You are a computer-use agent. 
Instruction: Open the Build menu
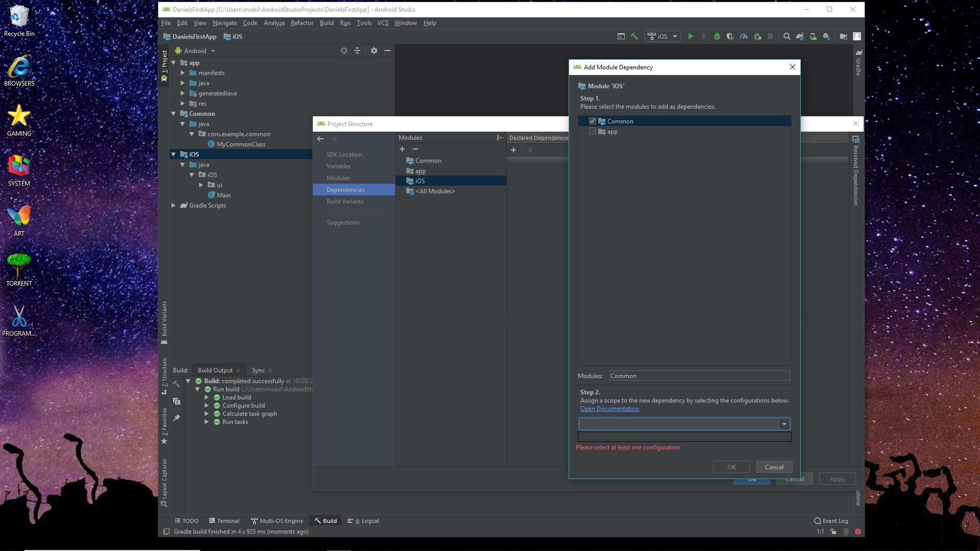327,23
